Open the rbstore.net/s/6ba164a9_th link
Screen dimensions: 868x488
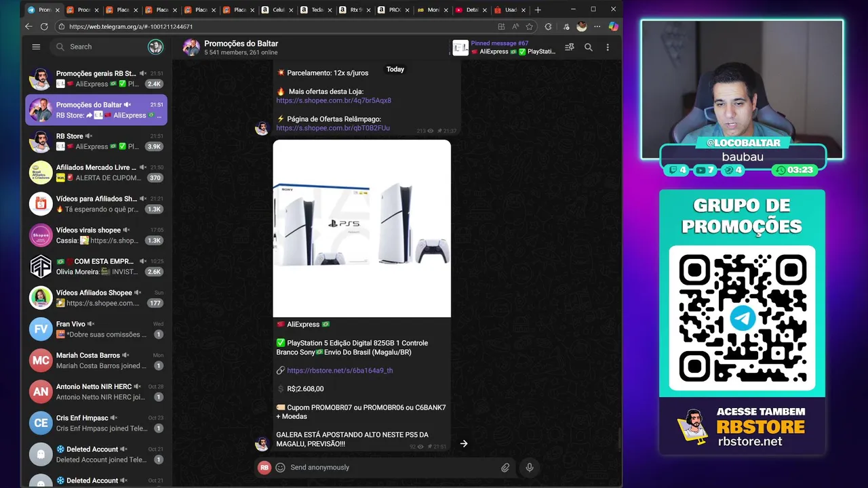pos(340,371)
